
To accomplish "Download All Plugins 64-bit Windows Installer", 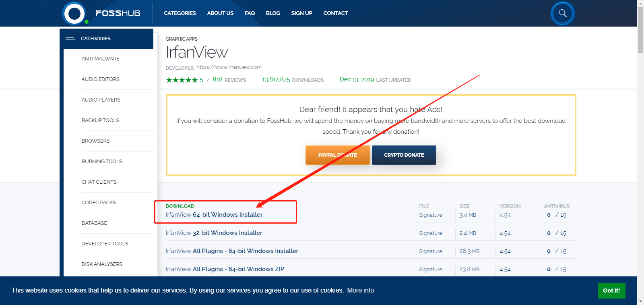I will (x=232, y=251).
